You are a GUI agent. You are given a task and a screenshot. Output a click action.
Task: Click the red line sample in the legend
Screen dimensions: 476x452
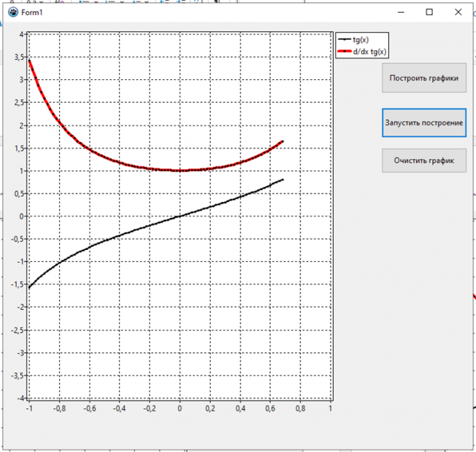[344, 51]
